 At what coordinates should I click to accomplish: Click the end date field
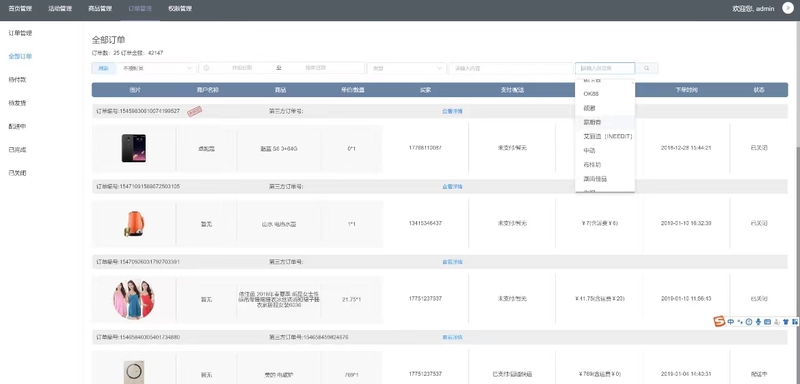(315, 68)
